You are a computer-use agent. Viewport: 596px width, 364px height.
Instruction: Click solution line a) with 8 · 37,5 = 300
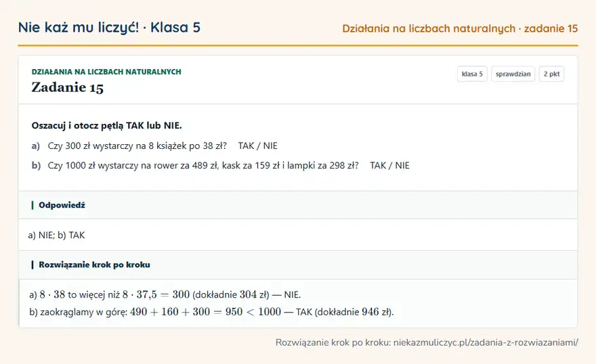[x=165, y=294]
